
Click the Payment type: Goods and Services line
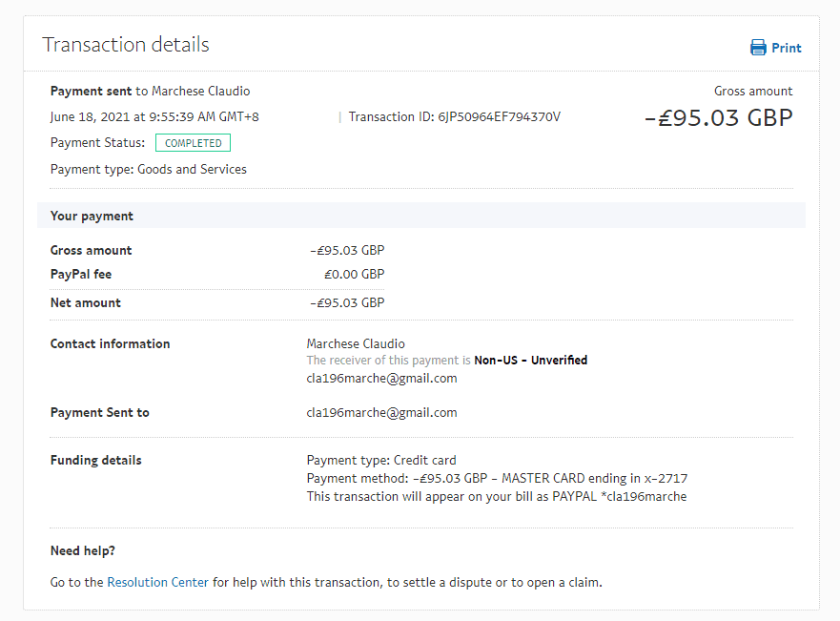coord(149,169)
